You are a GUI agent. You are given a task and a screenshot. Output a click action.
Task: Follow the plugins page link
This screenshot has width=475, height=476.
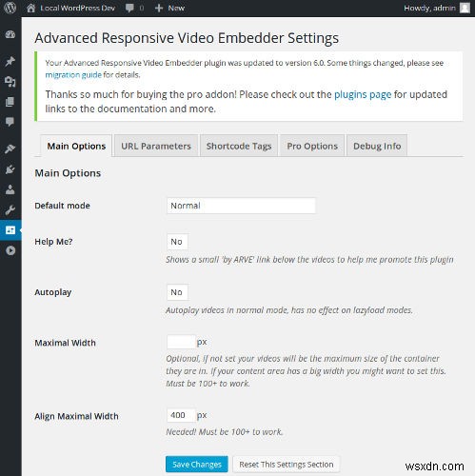point(363,94)
